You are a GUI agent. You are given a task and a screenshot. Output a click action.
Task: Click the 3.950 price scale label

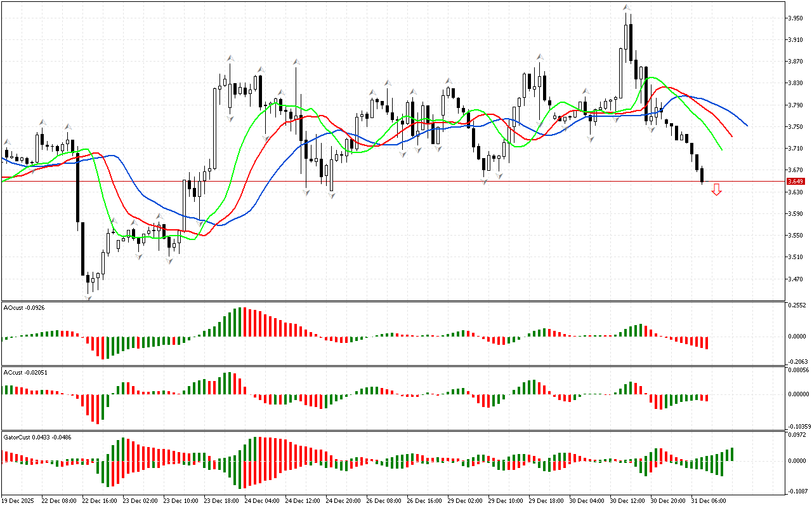[x=796, y=18]
